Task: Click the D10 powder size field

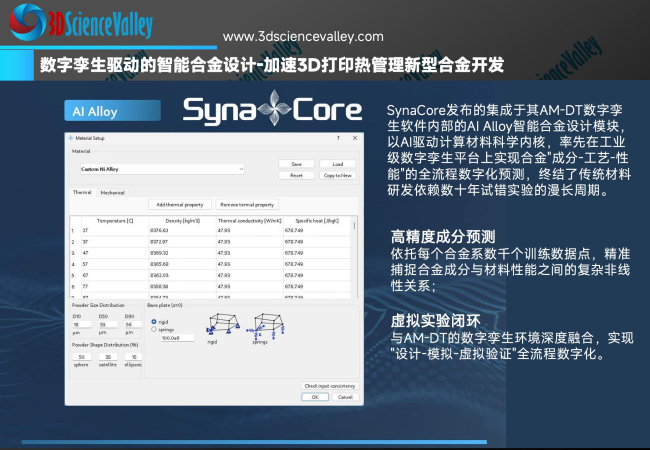Action: point(82,325)
